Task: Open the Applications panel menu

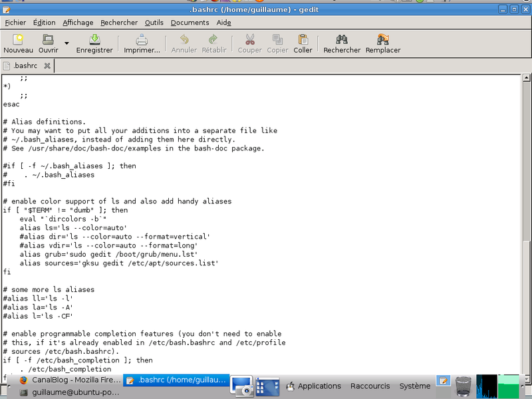Action: pyautogui.click(x=313, y=386)
